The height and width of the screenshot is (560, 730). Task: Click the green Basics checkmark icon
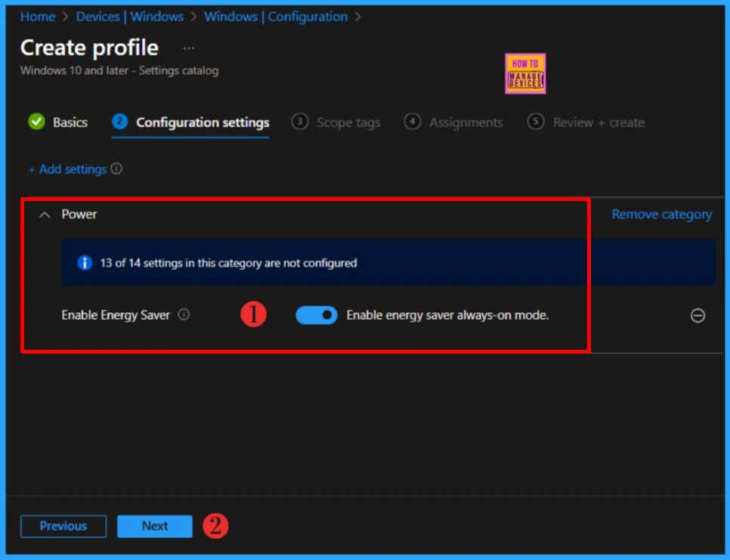point(36,122)
